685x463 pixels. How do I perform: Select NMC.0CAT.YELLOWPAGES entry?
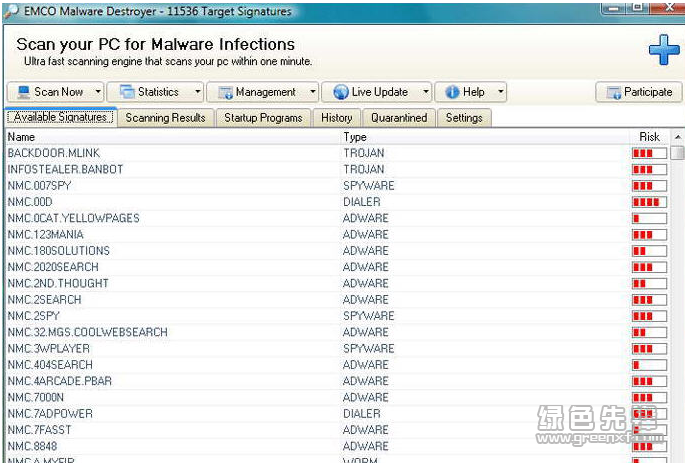point(337,218)
